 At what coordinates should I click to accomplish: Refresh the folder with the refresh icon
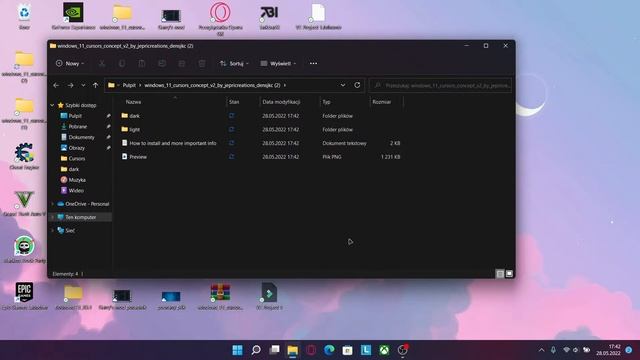click(x=357, y=85)
